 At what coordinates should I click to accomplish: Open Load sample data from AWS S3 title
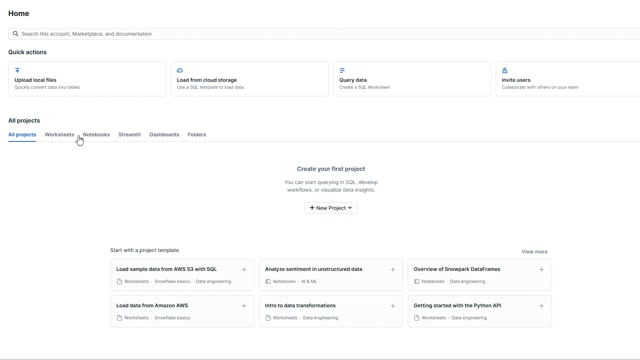coord(167,269)
